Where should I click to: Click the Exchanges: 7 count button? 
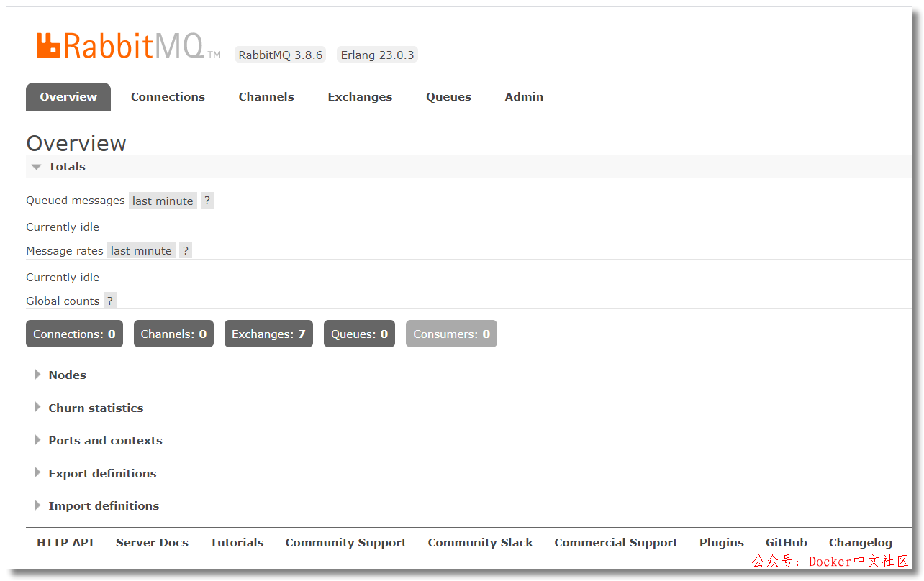coord(268,334)
